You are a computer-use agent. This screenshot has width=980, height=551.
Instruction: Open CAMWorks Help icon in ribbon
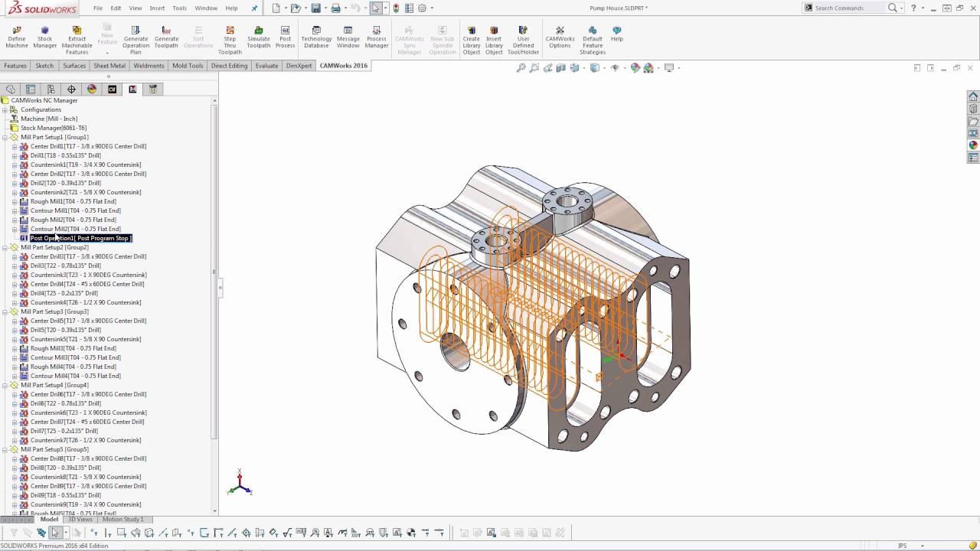(616, 34)
